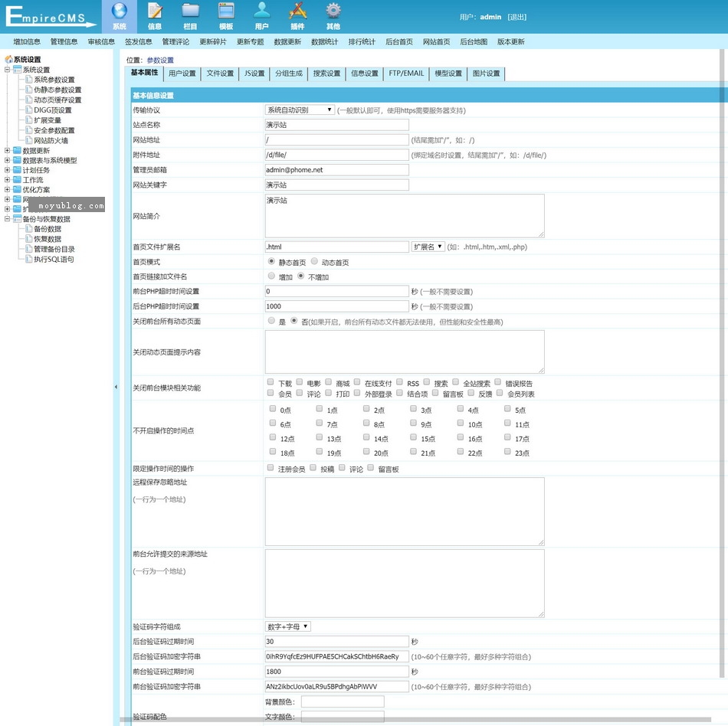Open the 其他 gear icon
The width and height of the screenshot is (728, 726).
[x=333, y=11]
